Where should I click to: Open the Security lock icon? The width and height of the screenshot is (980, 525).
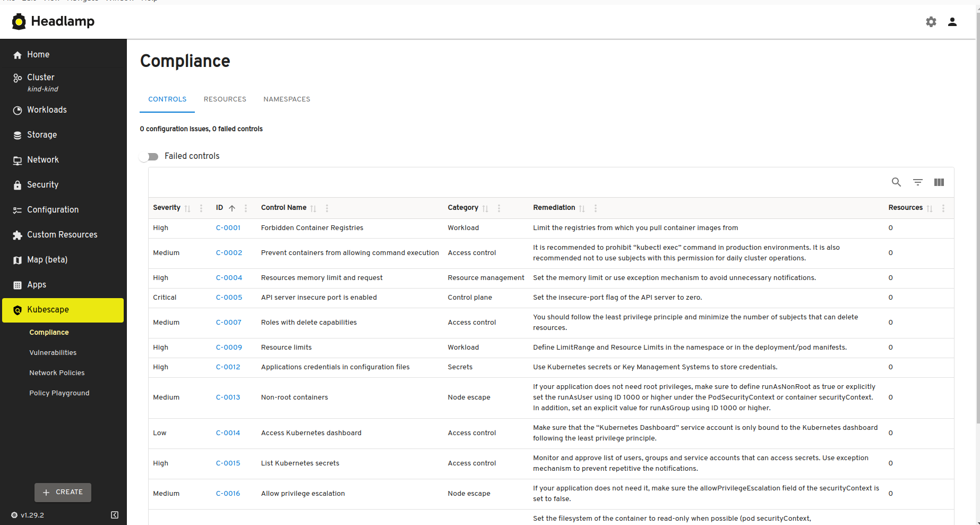coord(18,185)
